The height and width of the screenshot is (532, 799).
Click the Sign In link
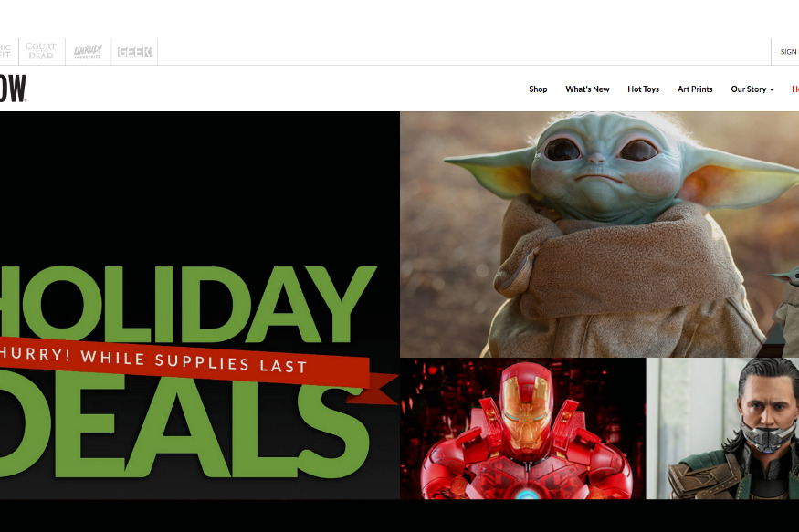click(789, 52)
